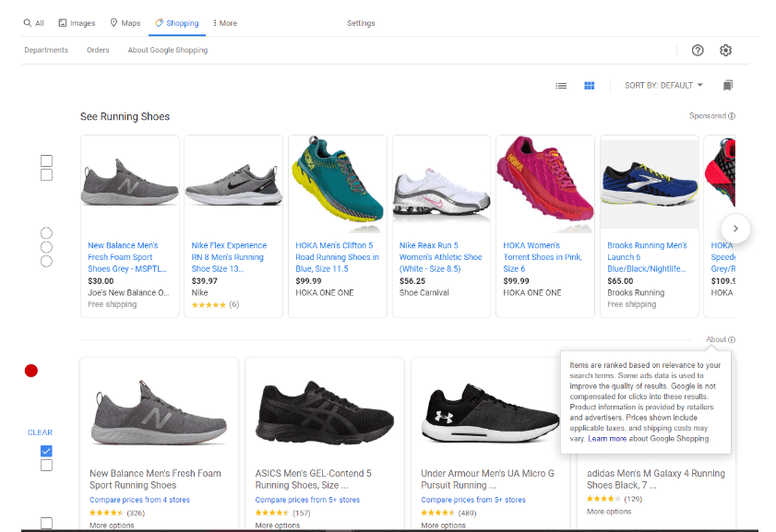Uncheck the checked filter checkbox below CLEAR
This screenshot has height=532, width=776.
click(46, 451)
